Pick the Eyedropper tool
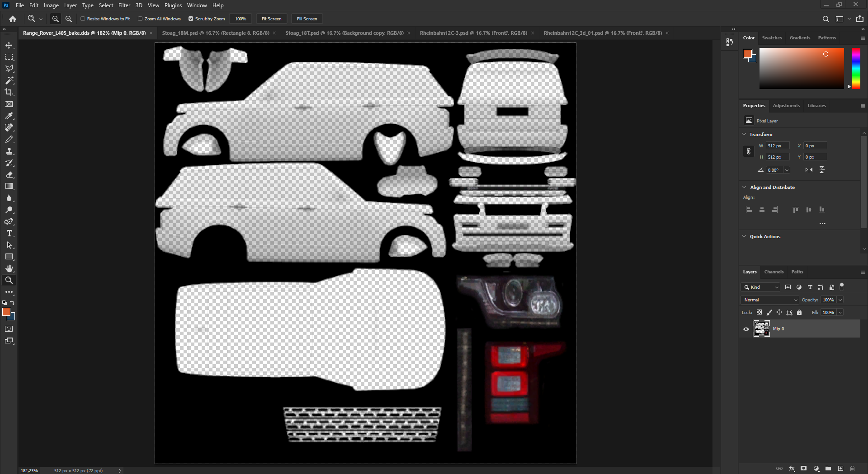Screen dimensions: 868x474 coord(9,116)
